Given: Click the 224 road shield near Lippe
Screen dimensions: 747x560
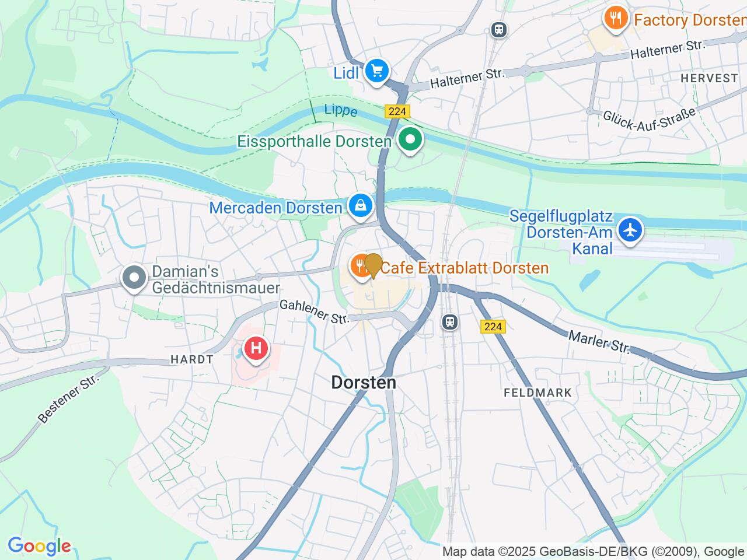Looking at the screenshot, I should coord(397,111).
